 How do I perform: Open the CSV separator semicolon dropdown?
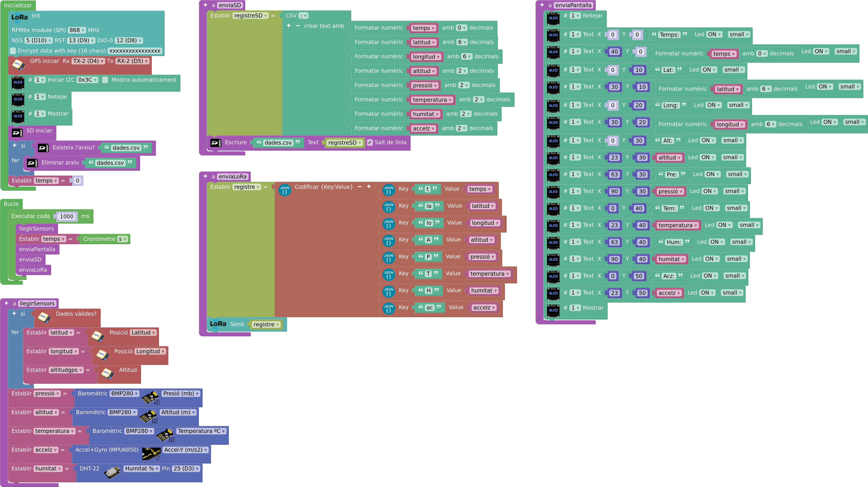click(x=303, y=16)
